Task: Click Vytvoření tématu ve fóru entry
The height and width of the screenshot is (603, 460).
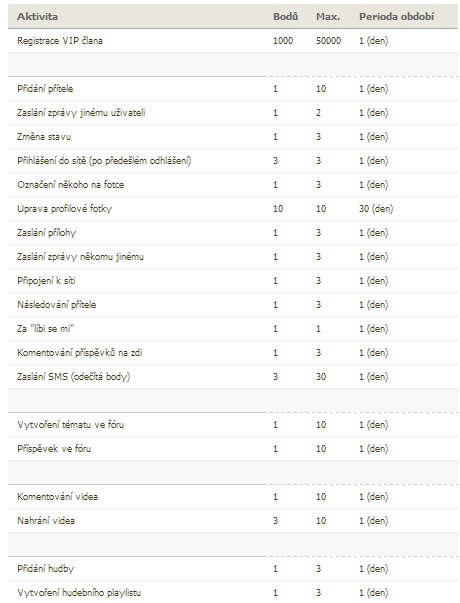Action: pyautogui.click(x=70, y=425)
